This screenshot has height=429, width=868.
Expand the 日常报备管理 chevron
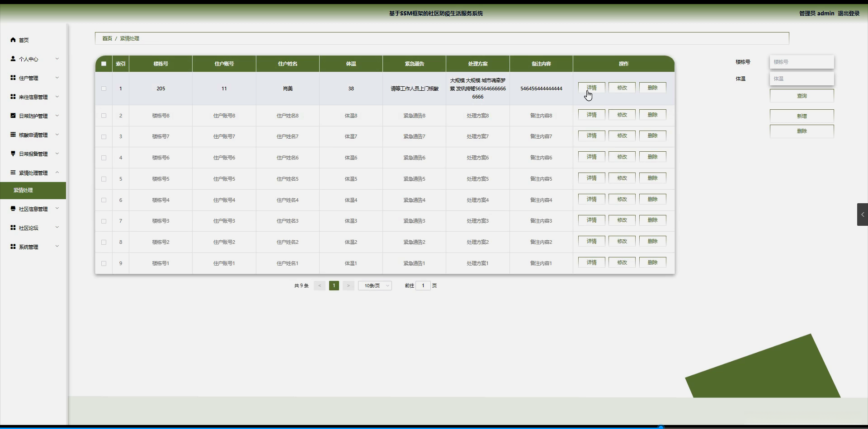pos(57,154)
